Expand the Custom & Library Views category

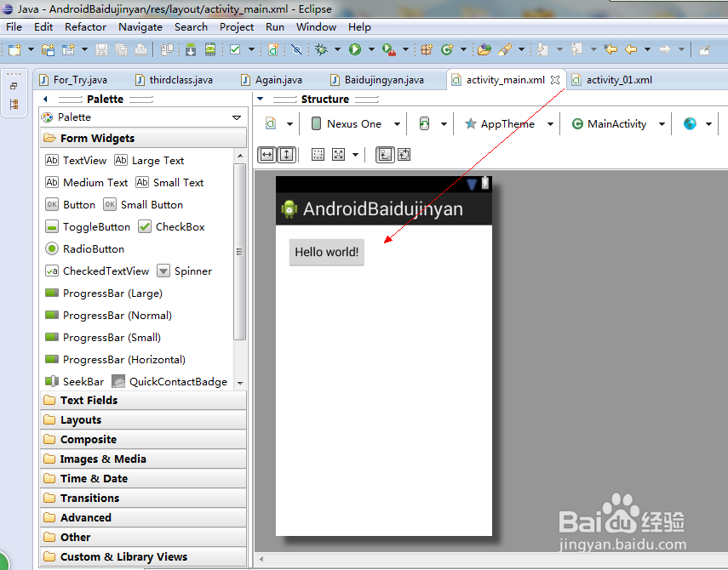(x=143, y=556)
